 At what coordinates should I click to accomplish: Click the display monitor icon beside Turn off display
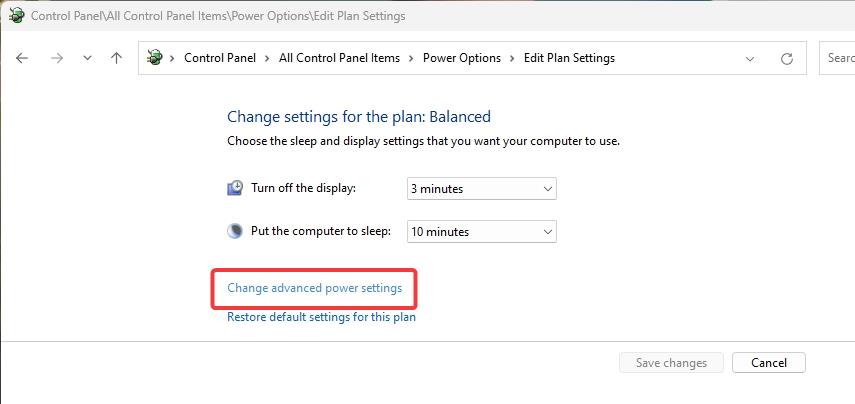click(234, 189)
